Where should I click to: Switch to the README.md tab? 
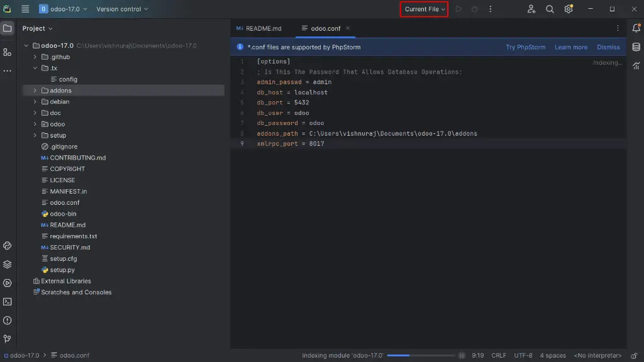point(258,28)
